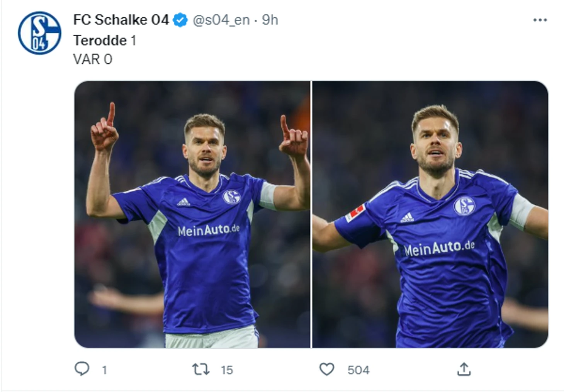The width and height of the screenshot is (564, 392).
Task: Retweet the Terodde post
Action: [x=201, y=370]
